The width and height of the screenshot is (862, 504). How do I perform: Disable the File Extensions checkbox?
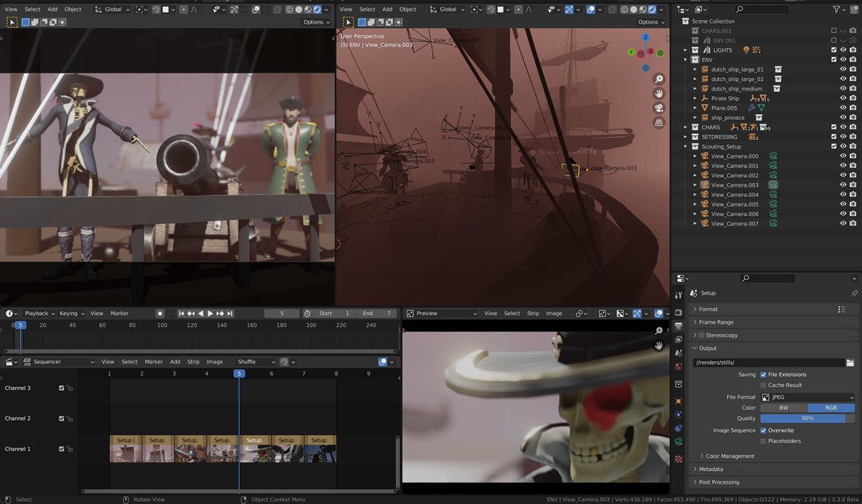(x=763, y=375)
